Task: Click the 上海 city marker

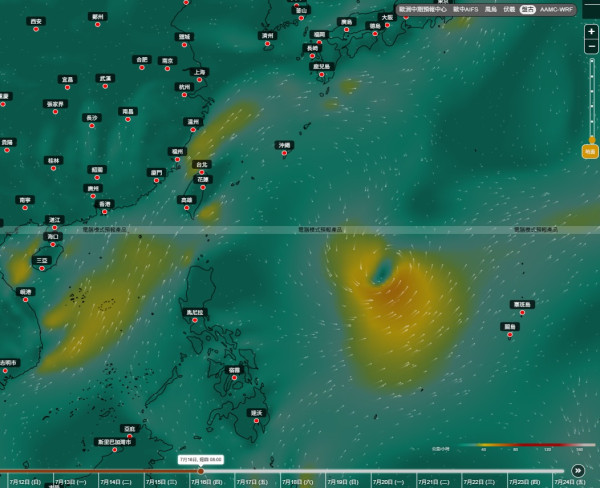Action: (199, 80)
